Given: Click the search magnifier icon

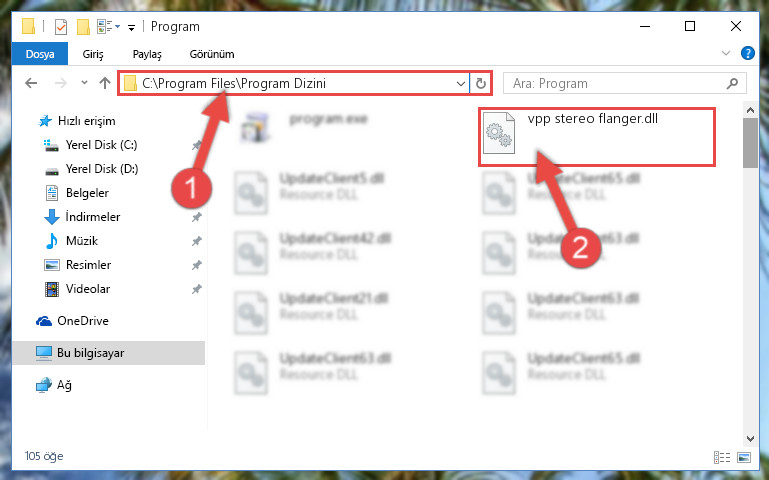Looking at the screenshot, I should click(x=732, y=84).
